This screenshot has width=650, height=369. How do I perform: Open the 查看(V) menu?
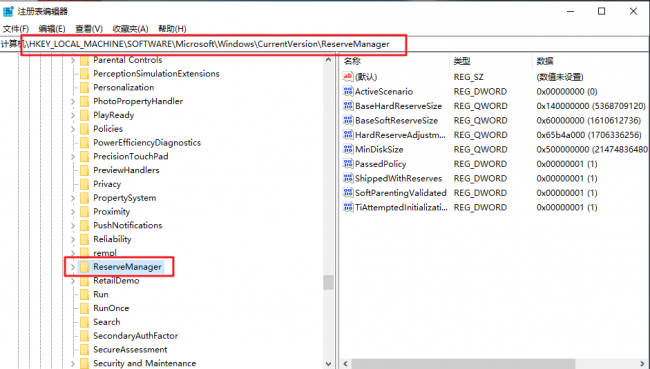click(89, 29)
